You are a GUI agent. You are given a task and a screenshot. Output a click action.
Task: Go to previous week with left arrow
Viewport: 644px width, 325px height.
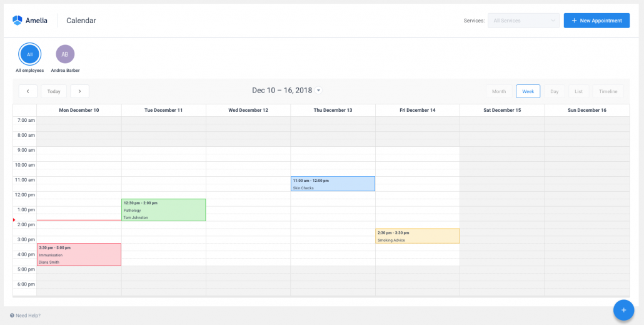pyautogui.click(x=28, y=91)
